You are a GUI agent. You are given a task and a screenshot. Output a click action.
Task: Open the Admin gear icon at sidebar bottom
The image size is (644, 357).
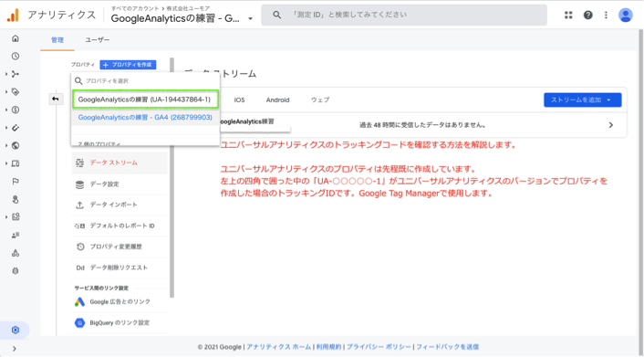16,330
